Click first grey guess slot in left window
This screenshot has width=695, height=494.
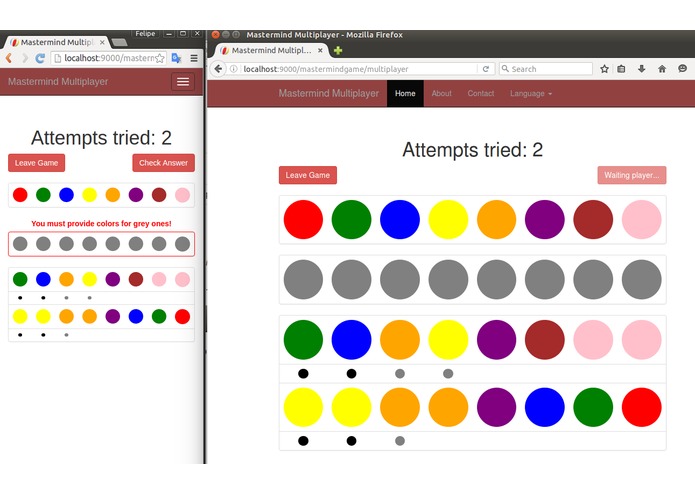20,244
